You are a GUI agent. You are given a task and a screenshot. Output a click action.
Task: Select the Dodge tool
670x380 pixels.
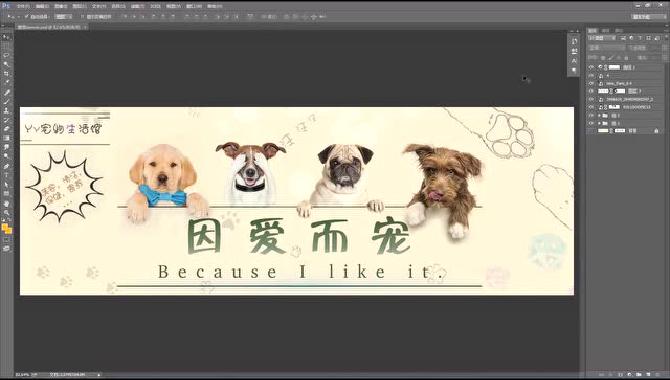tap(6, 156)
